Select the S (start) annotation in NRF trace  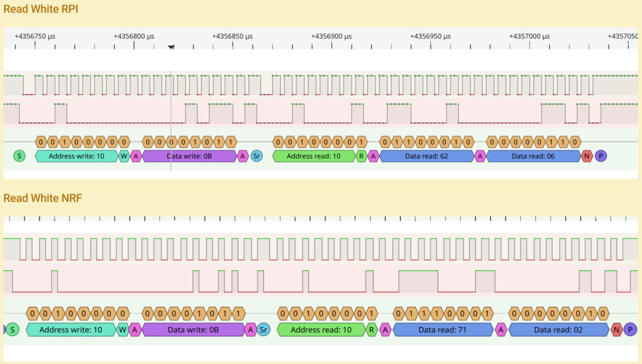(13, 329)
